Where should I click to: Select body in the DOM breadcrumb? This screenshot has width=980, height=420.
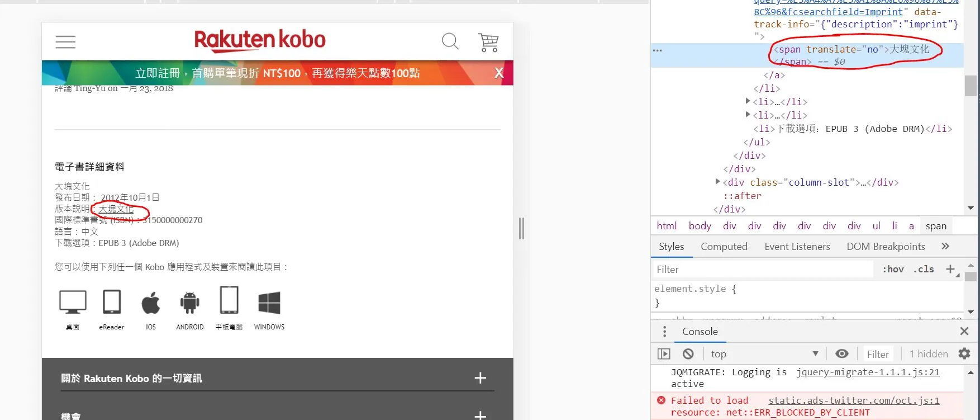[x=700, y=226]
